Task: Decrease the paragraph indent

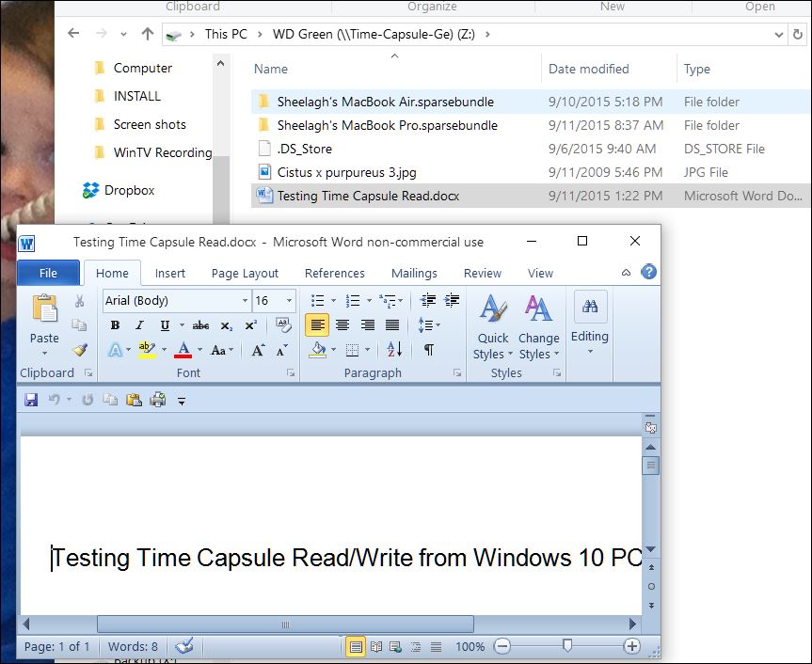Action: (x=428, y=300)
